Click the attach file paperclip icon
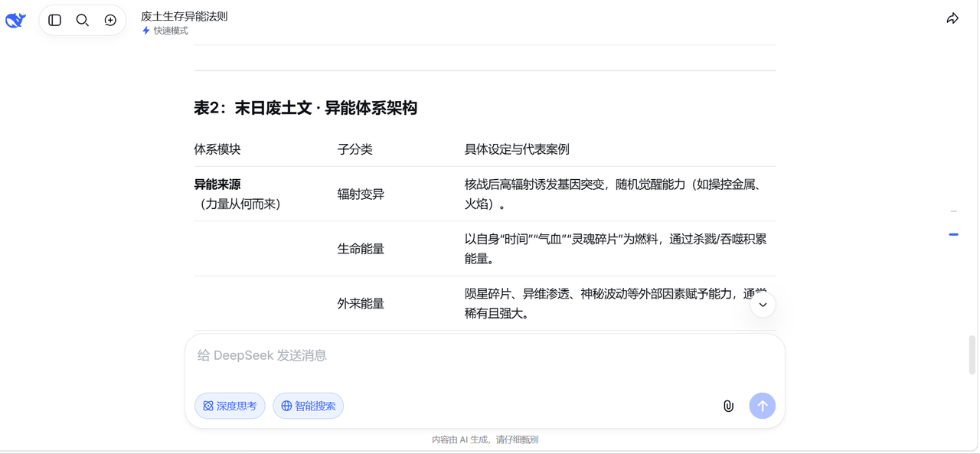Viewport: 980px width, 454px height. click(728, 406)
